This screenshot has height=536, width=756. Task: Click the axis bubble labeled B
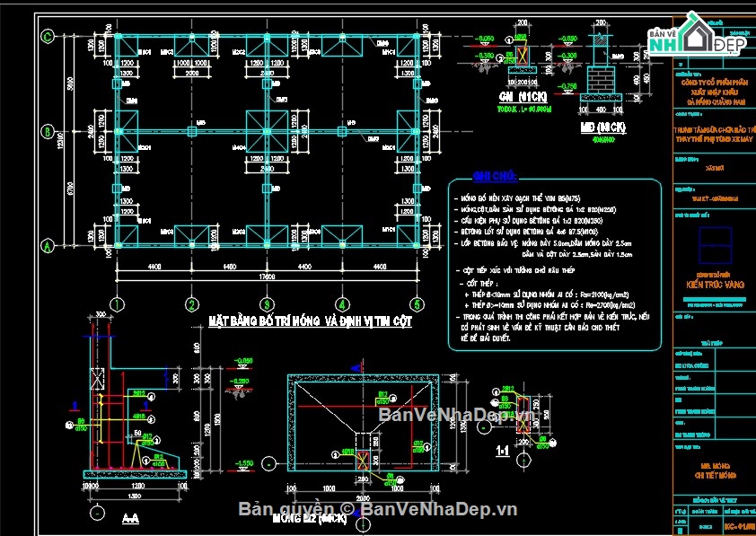coord(48,132)
